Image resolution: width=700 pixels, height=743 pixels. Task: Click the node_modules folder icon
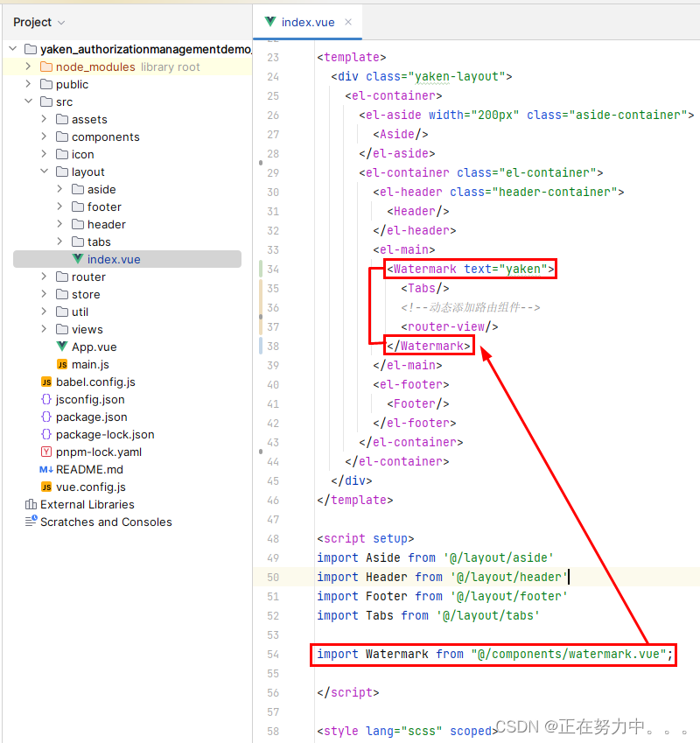point(46,67)
